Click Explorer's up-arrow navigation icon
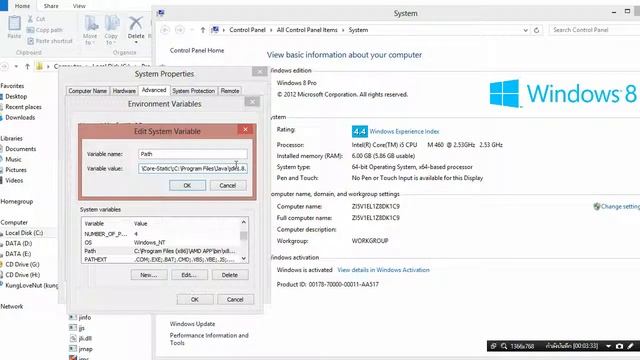640x360 pixels. pos(27,66)
